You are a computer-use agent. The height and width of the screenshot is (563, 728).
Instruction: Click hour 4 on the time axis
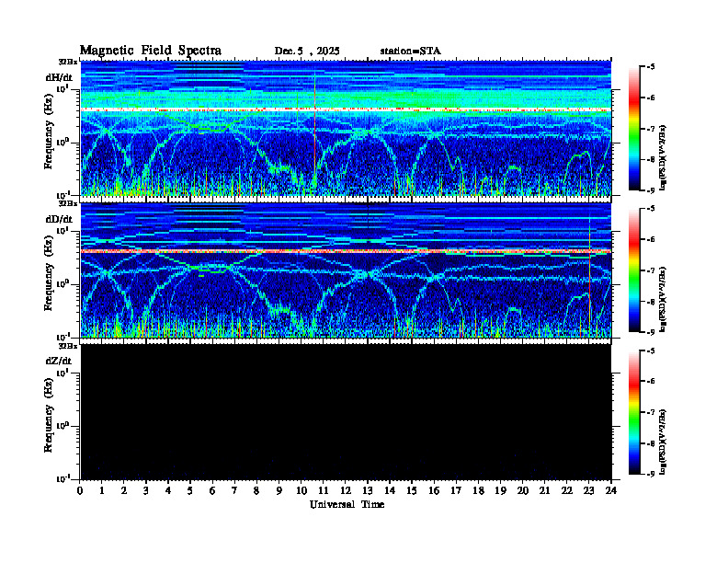click(x=168, y=491)
